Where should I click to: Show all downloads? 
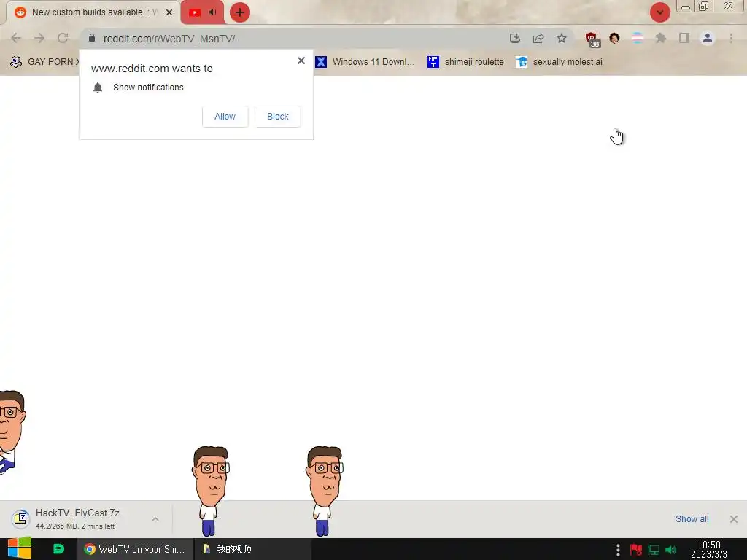click(692, 519)
